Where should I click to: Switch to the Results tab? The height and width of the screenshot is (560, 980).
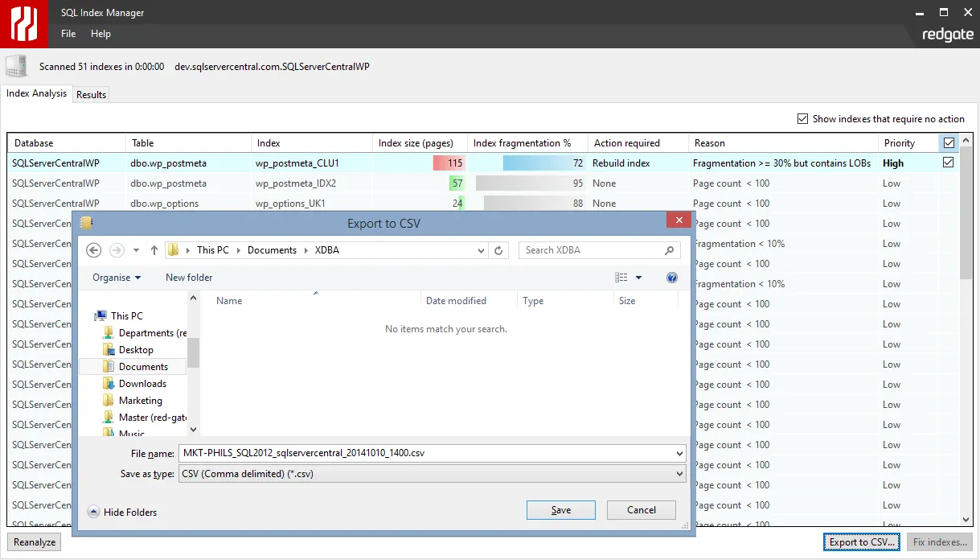coord(91,94)
